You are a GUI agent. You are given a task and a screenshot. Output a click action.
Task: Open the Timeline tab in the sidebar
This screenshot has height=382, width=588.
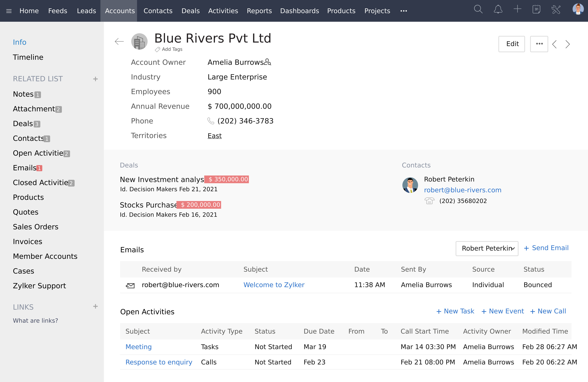[x=28, y=57]
